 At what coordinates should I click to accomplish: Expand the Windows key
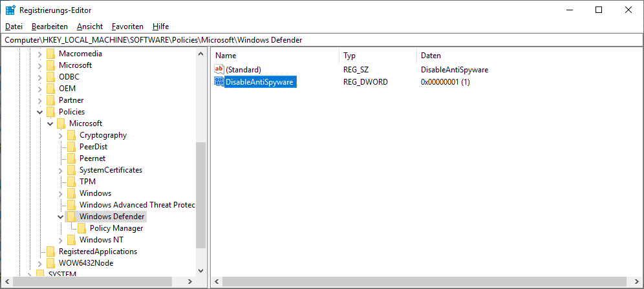61,193
